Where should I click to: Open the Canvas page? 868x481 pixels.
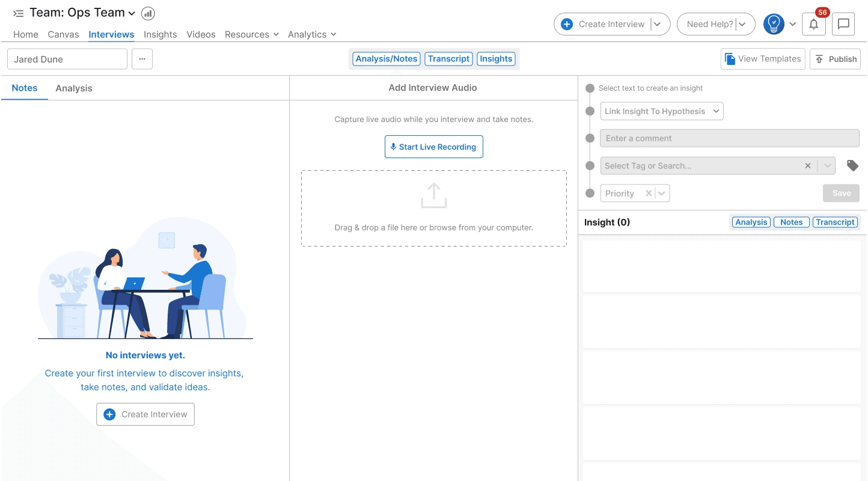pos(63,34)
